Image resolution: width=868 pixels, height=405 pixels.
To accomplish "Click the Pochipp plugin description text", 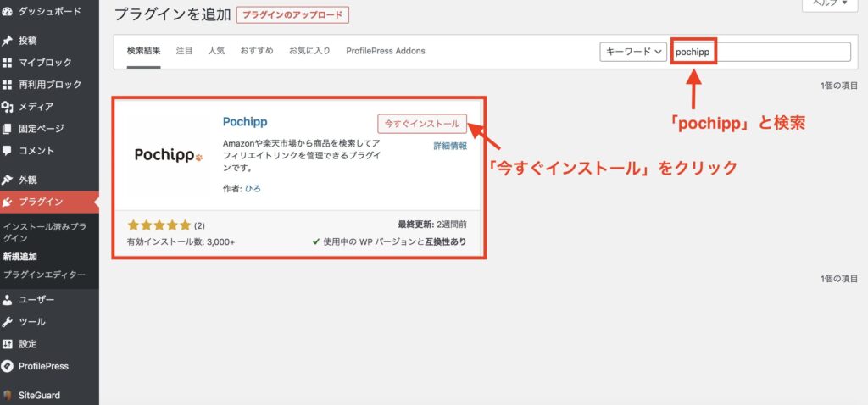I will [302, 155].
